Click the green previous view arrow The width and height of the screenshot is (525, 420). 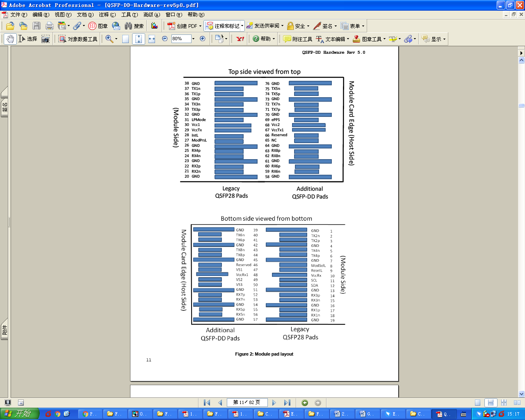(305, 403)
